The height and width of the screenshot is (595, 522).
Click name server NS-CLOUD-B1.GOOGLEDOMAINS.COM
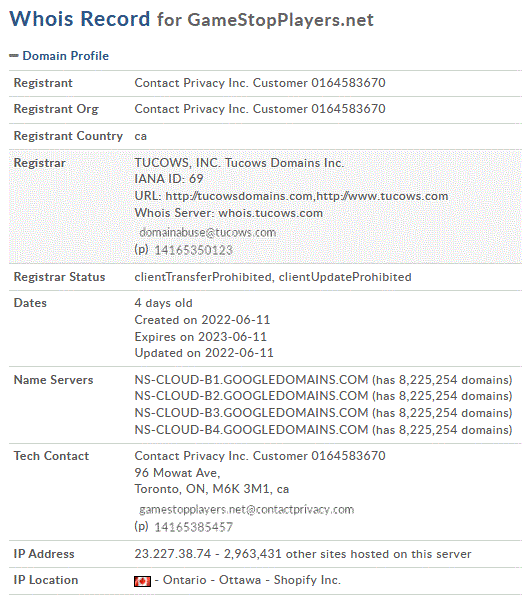(x=251, y=380)
